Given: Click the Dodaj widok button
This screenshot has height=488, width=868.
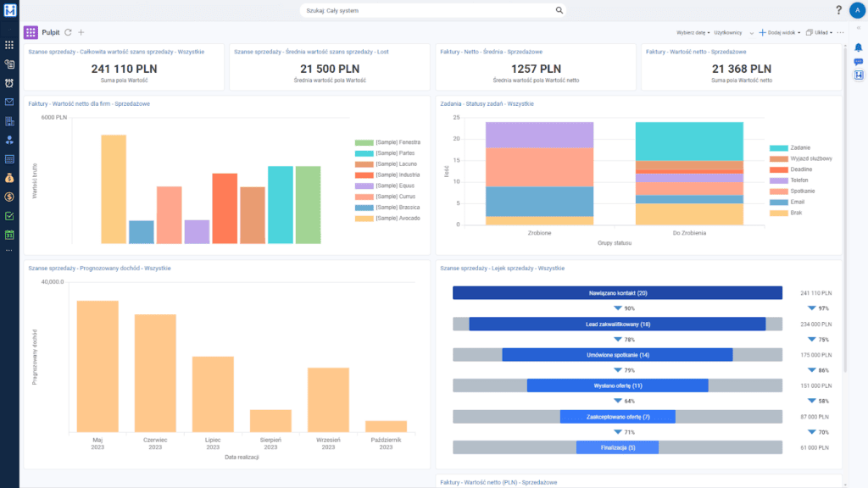Looking at the screenshot, I should pos(780,32).
